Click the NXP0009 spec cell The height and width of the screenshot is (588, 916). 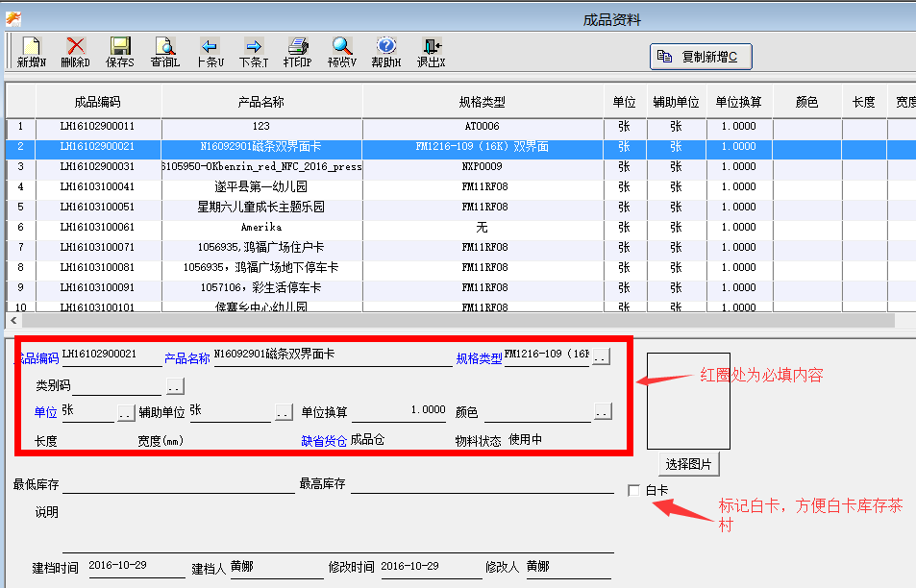pos(483,166)
